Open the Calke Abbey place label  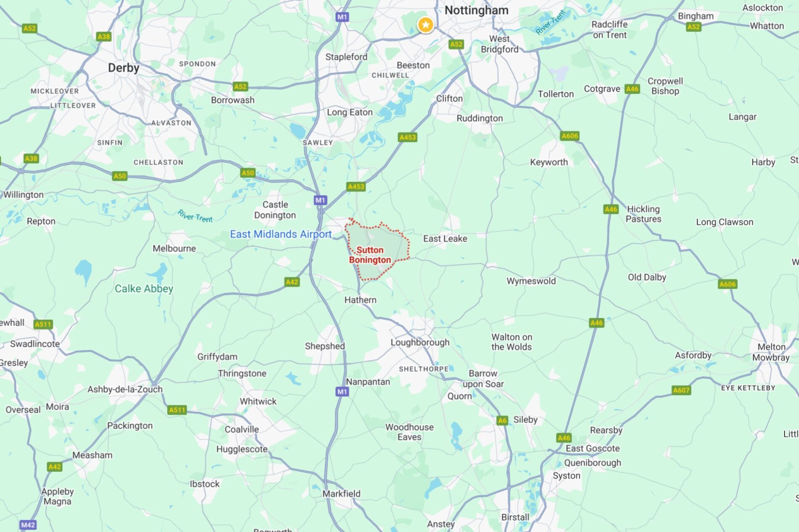click(144, 289)
